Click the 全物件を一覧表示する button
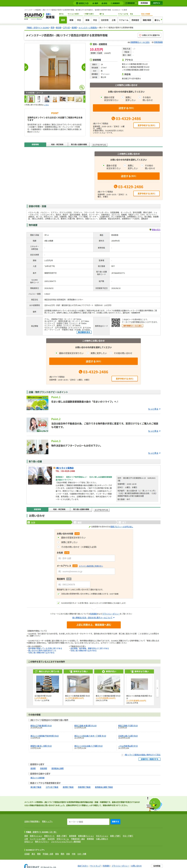Image resolution: width=187 pixels, height=868 pixels. [x=149, y=759]
